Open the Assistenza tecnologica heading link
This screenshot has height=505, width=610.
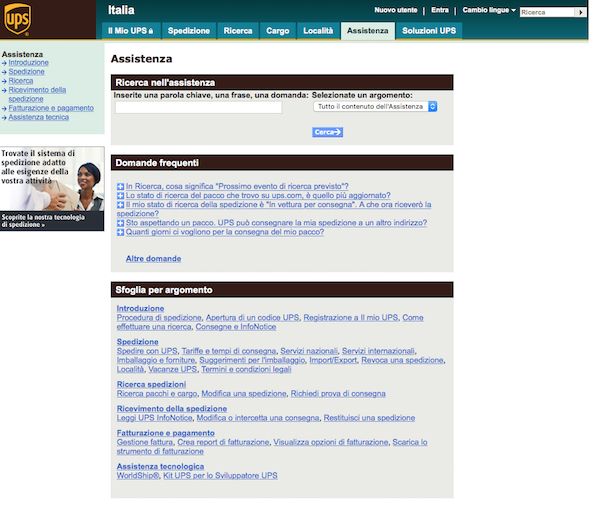pyautogui.click(x=160, y=466)
